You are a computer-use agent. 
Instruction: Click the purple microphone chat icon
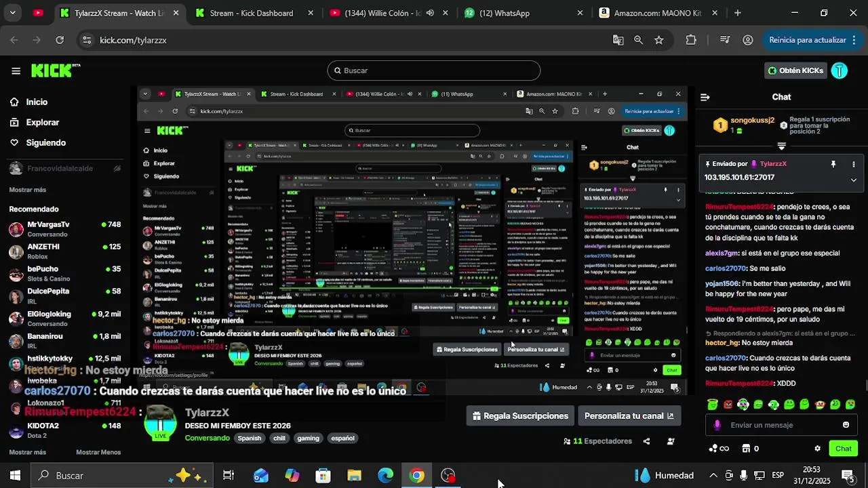tap(717, 425)
